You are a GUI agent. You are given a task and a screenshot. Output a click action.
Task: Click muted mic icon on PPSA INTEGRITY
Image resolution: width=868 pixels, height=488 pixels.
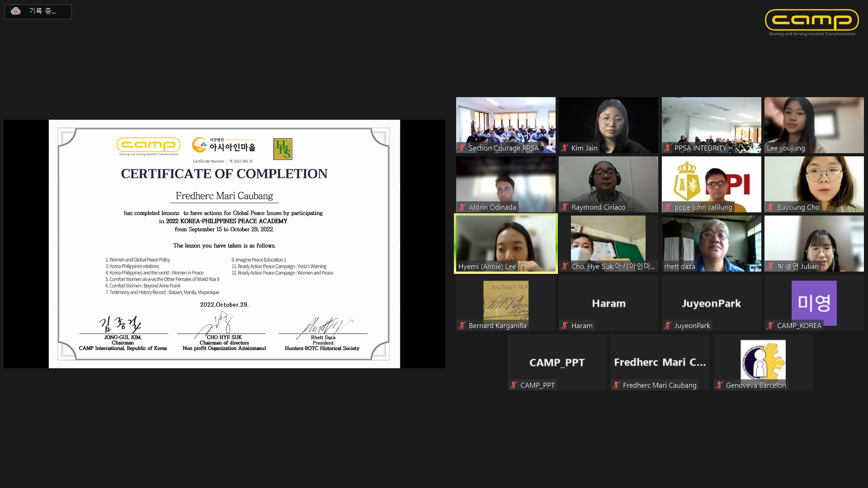(668, 148)
